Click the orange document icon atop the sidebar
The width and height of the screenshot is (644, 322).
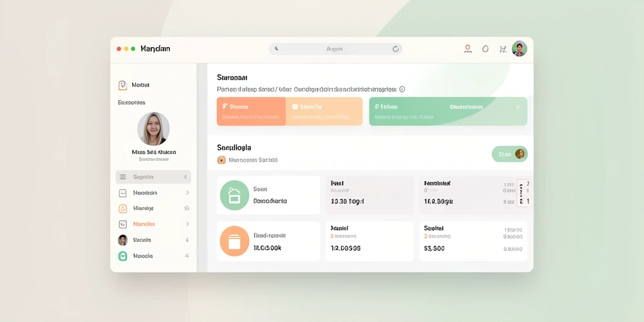123,85
